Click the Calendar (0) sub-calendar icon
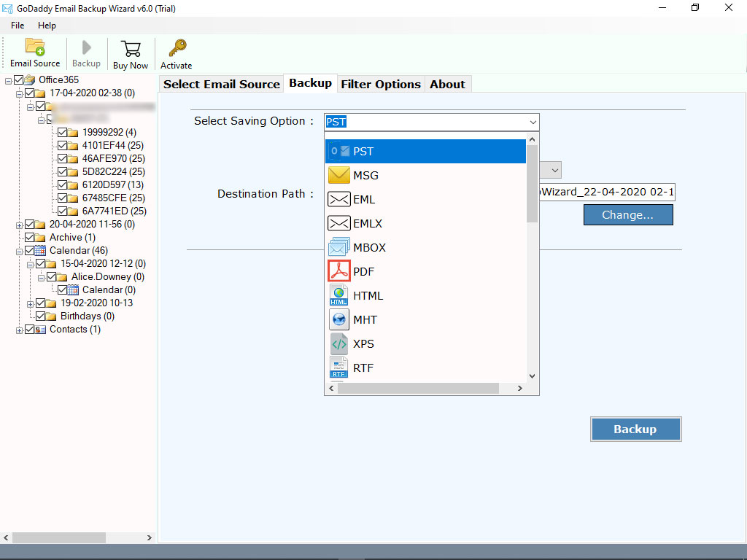The image size is (747, 560). [x=73, y=290]
